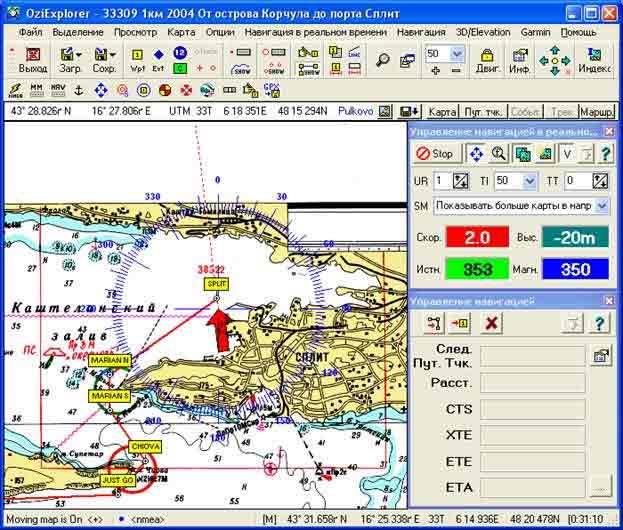623x530 pixels.
Task: Click the NAV navigation toolbar icon
Action: click(x=58, y=90)
